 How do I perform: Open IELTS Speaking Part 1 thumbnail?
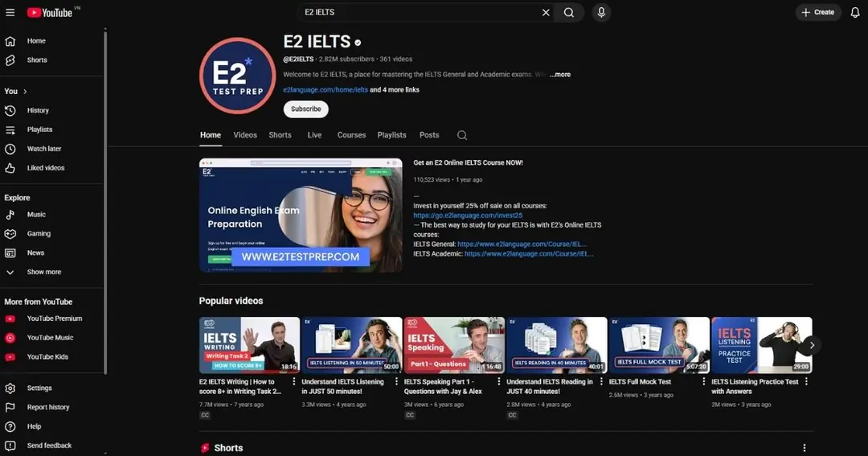[x=454, y=345]
